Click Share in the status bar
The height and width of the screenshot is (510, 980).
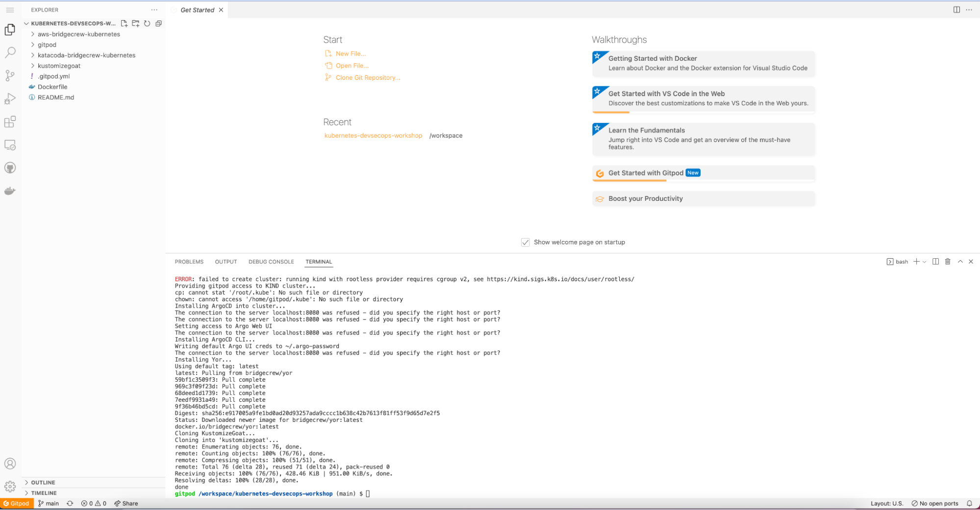(x=126, y=504)
